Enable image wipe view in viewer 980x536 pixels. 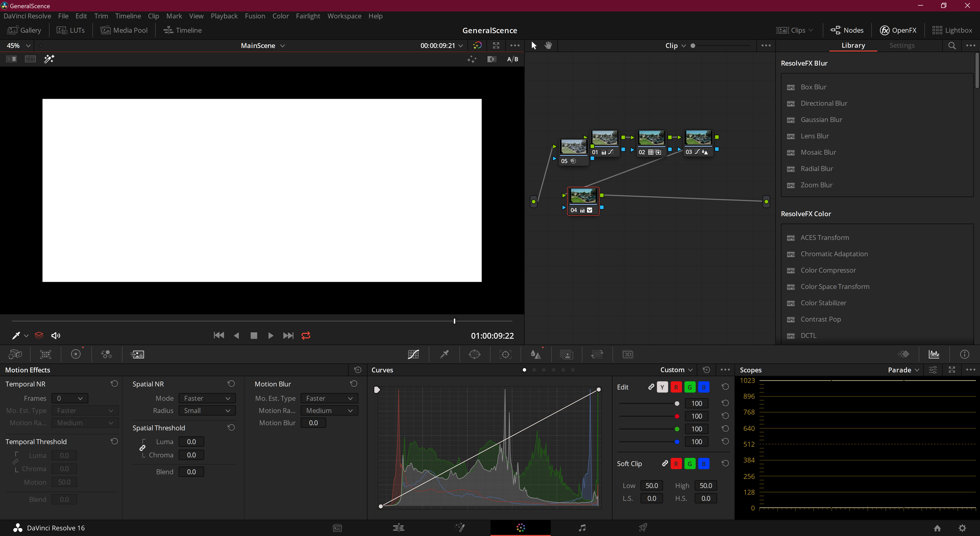pyautogui.click(x=11, y=59)
